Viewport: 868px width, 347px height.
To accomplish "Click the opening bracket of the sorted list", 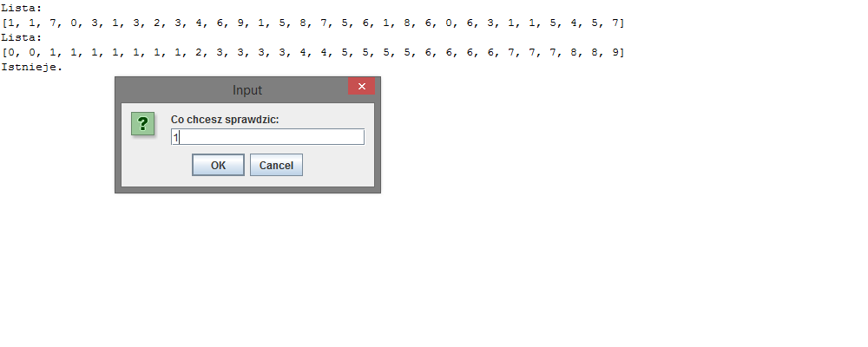I will pos(4,52).
